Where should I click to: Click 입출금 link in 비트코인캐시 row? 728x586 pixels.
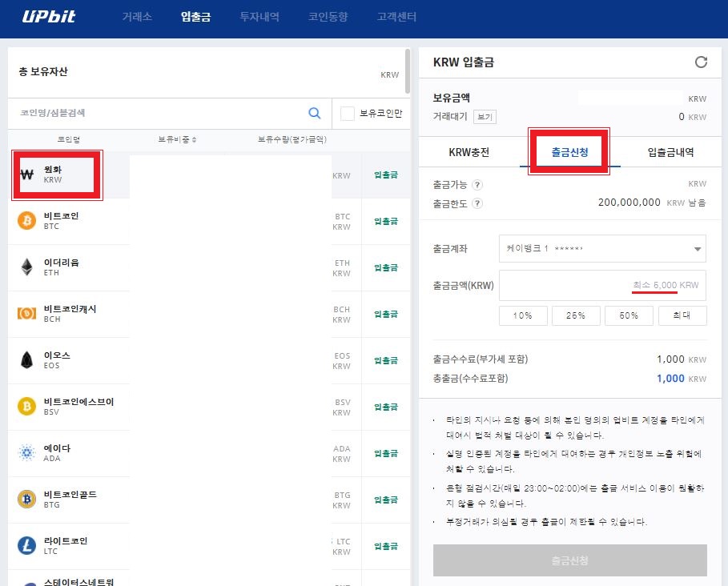point(386,314)
